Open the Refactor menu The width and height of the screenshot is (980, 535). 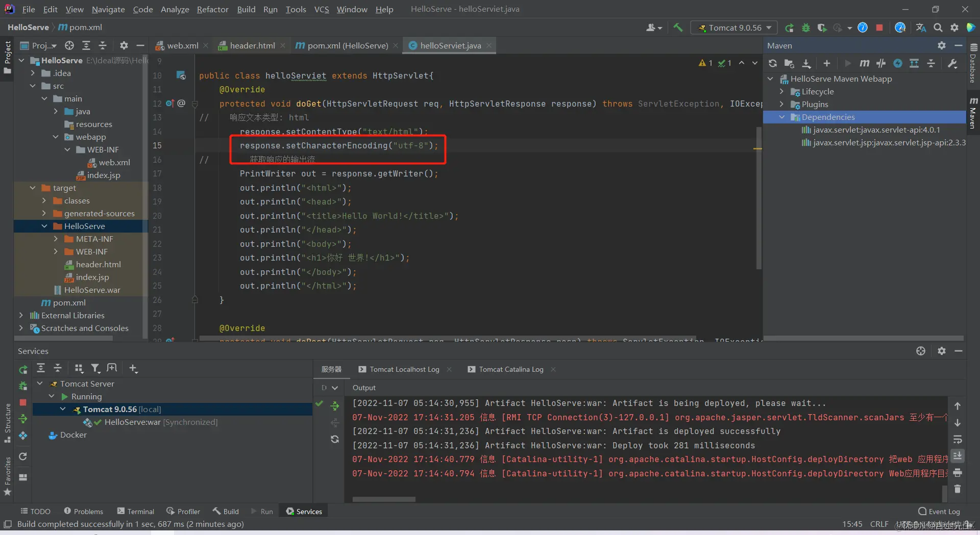click(x=212, y=9)
